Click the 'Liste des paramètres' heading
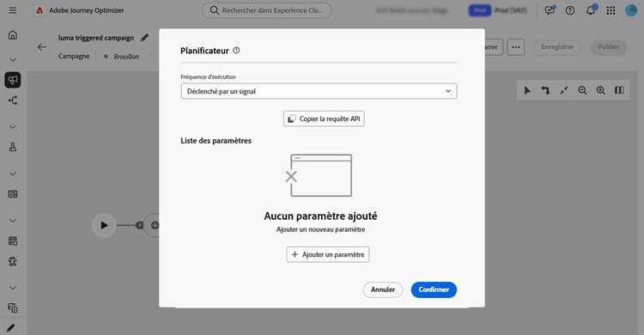This screenshot has height=335, width=644. 216,141
